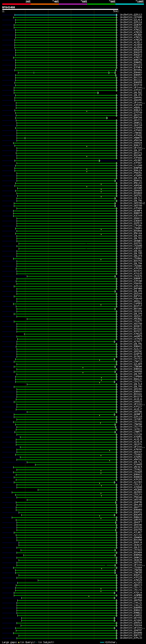Image resolution: width=146 pixels, height=644 pixels.
Task: Click the white query sequence bar
Action: point(60,10)
